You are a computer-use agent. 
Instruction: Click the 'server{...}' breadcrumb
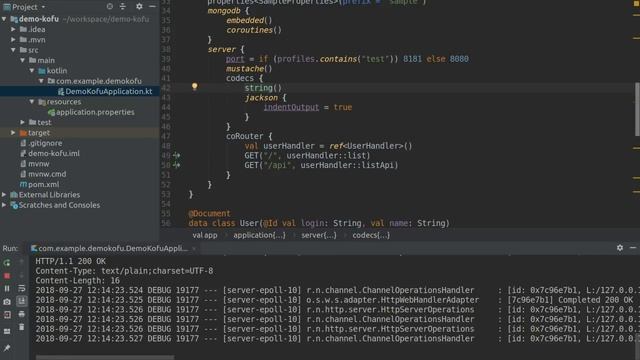tap(319, 235)
